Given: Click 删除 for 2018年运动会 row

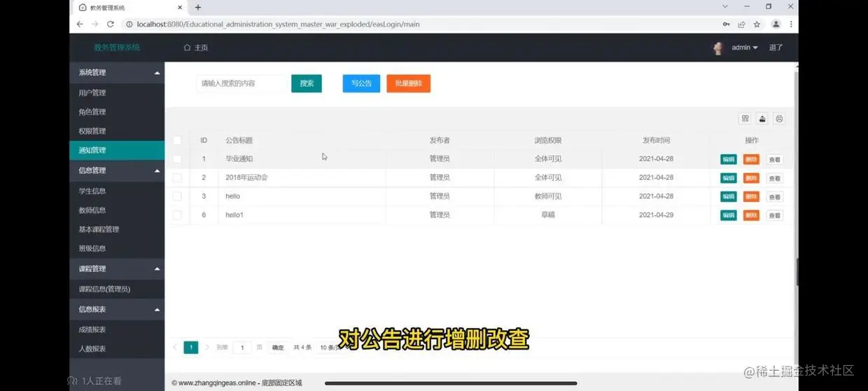Looking at the screenshot, I should point(751,178).
